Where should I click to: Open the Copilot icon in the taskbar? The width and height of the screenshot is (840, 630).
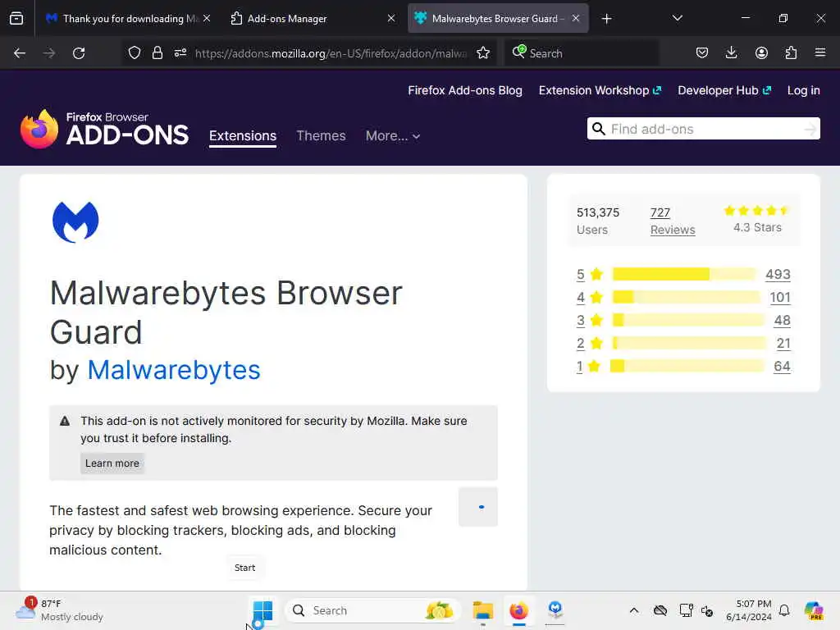814,610
